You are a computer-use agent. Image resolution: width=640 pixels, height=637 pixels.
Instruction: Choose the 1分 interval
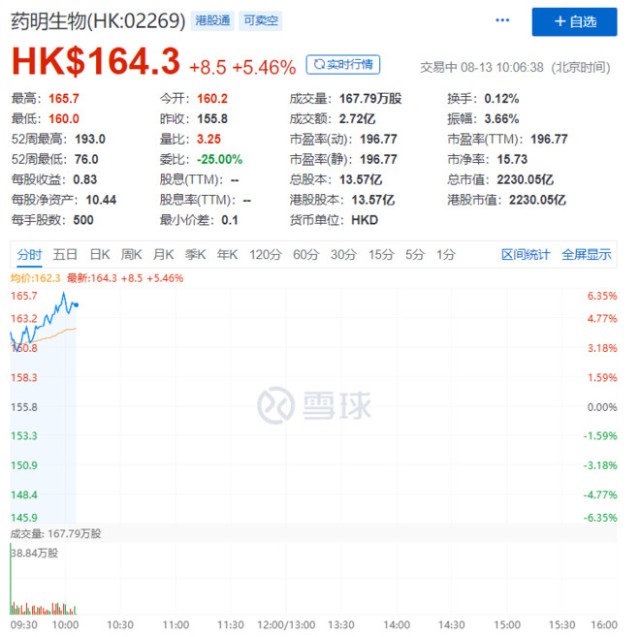[x=445, y=254]
